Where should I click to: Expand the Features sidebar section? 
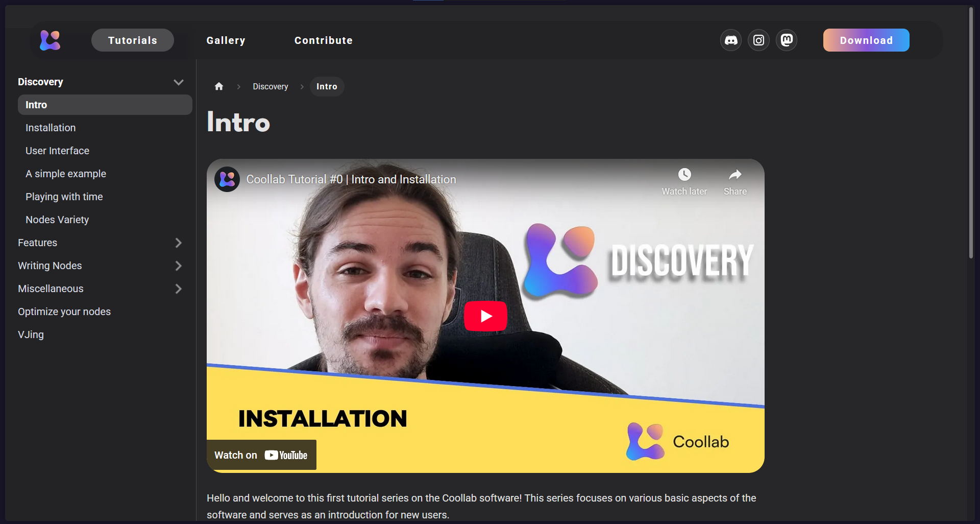pos(178,243)
